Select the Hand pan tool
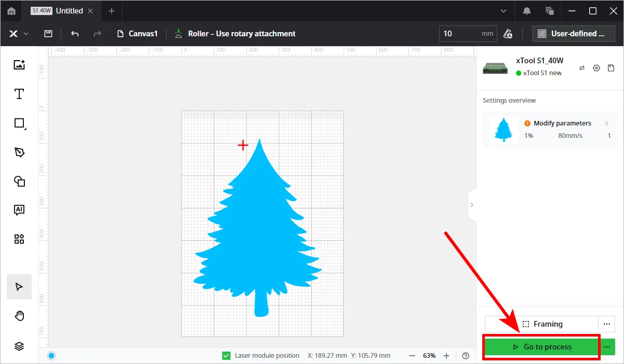Screen dimensions: 624x364 (19, 316)
